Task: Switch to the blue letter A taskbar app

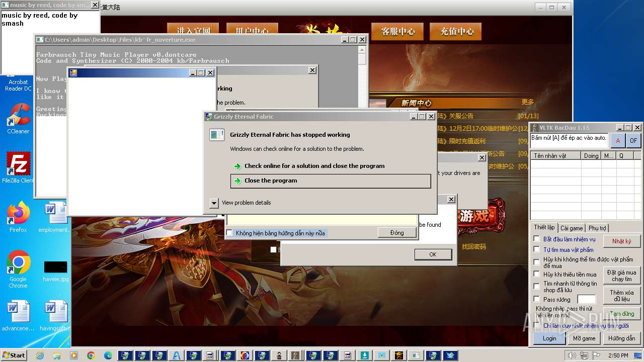Action: point(177,355)
